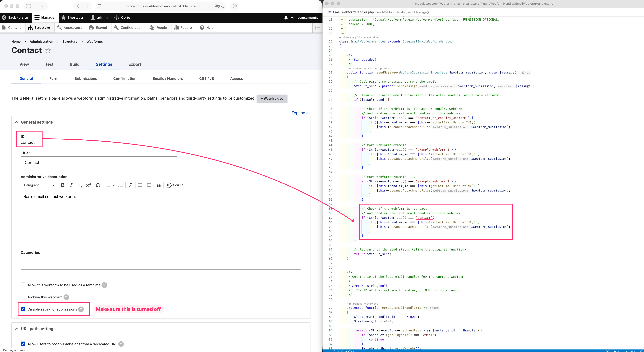644x352 pixels.
Task: Click the Italic formatting icon
Action: [x=71, y=185]
